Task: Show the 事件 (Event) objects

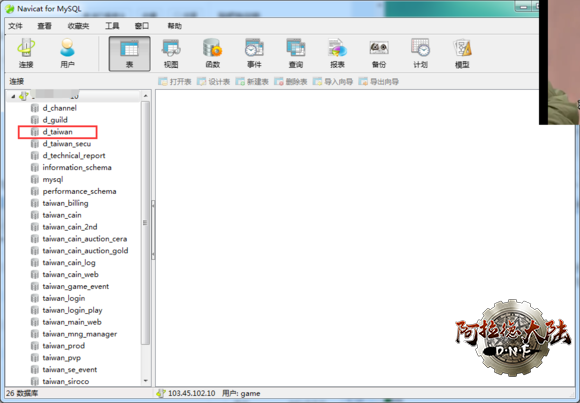Action: (254, 53)
